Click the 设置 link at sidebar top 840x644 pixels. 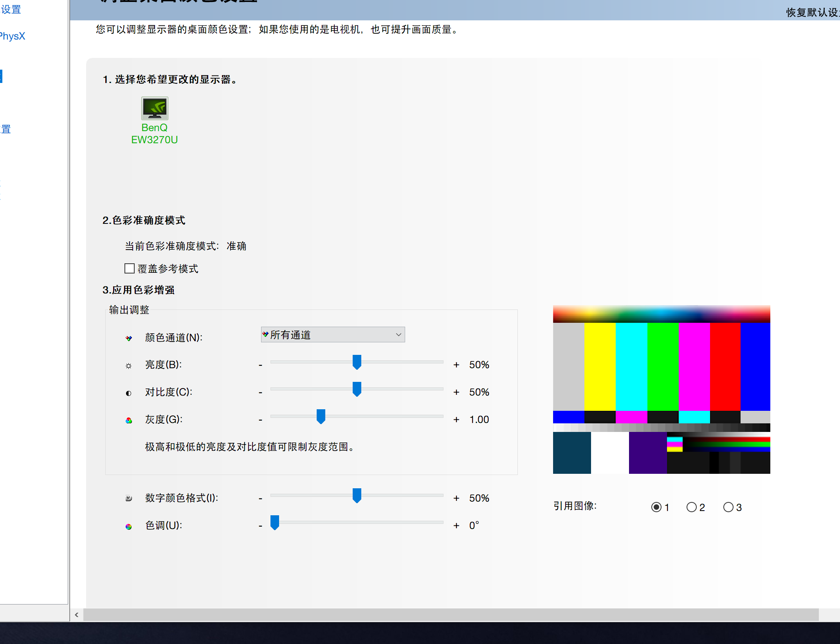[11, 9]
